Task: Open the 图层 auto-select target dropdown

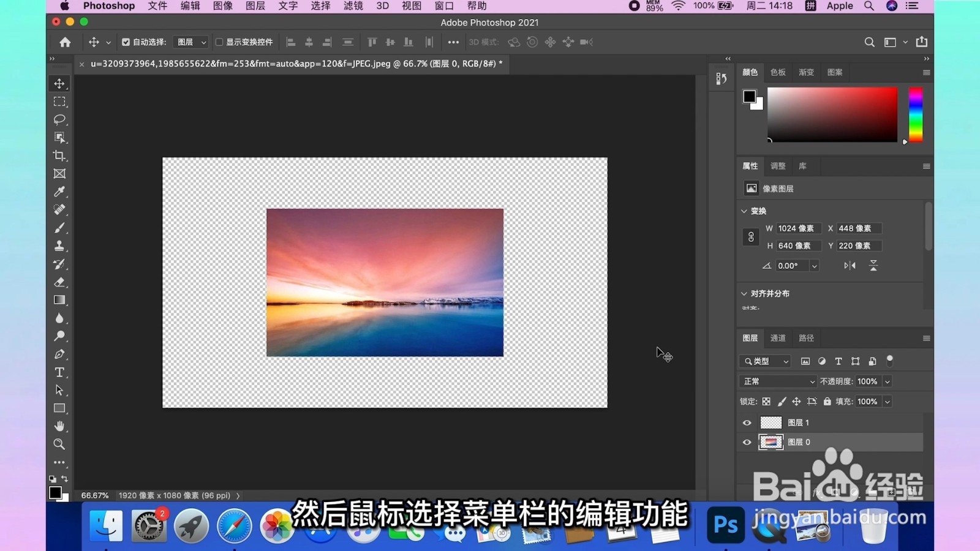Action: tap(190, 42)
